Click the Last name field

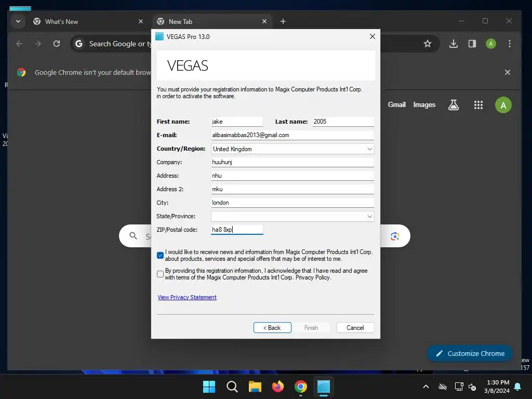click(343, 122)
